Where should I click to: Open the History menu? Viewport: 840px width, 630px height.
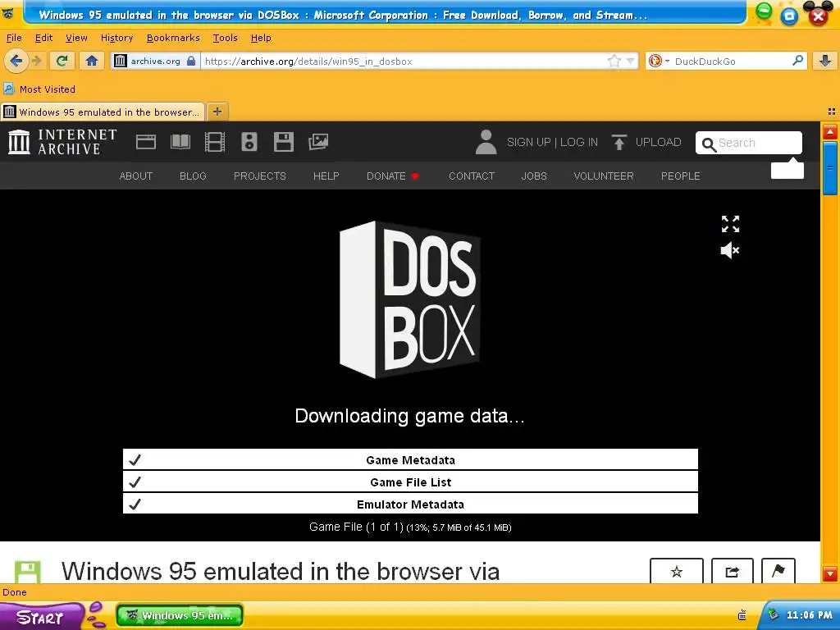(116, 38)
